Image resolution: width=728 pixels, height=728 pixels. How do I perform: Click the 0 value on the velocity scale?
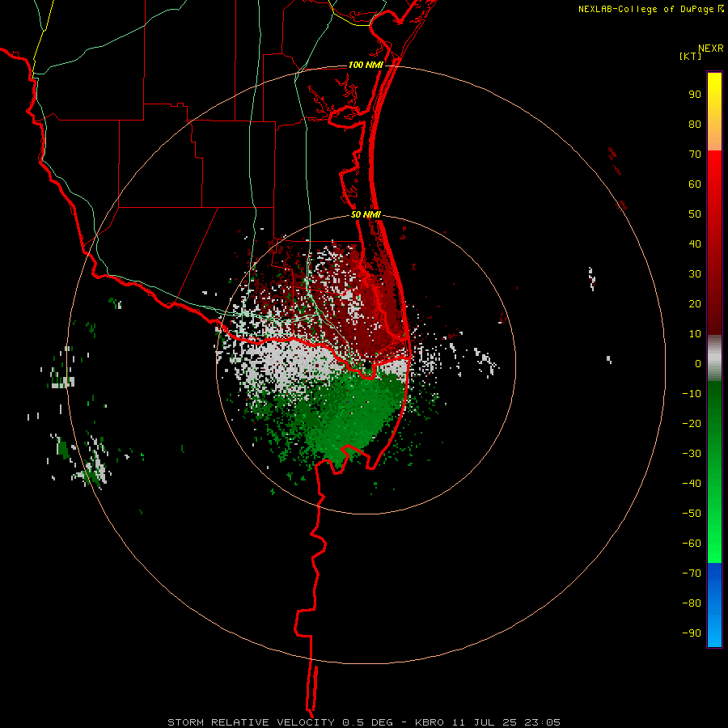coord(698,363)
